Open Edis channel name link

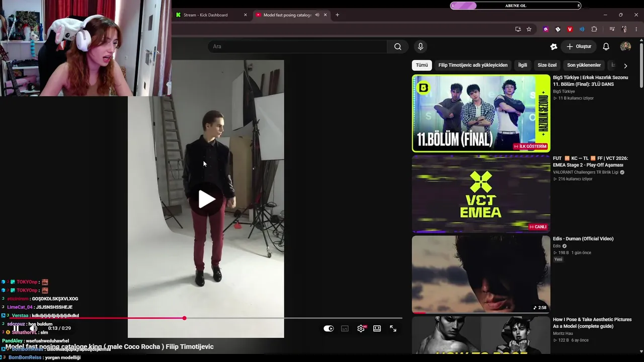pos(557,246)
